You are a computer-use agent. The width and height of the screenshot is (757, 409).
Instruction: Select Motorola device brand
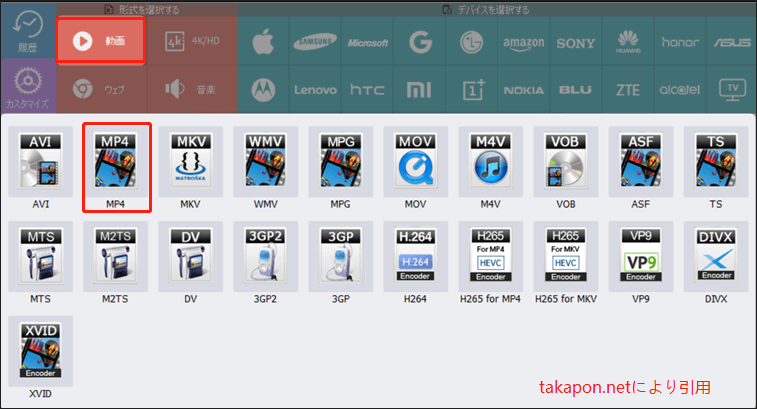coord(263,89)
